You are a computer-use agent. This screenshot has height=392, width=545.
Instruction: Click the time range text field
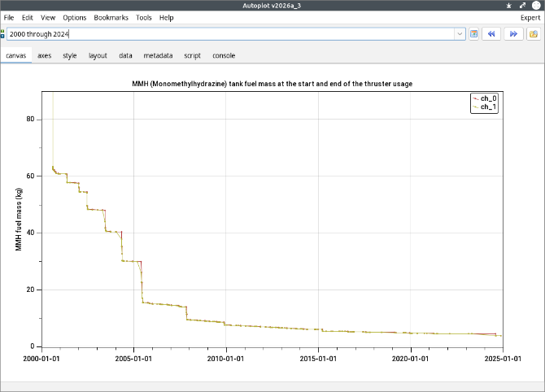(x=228, y=33)
